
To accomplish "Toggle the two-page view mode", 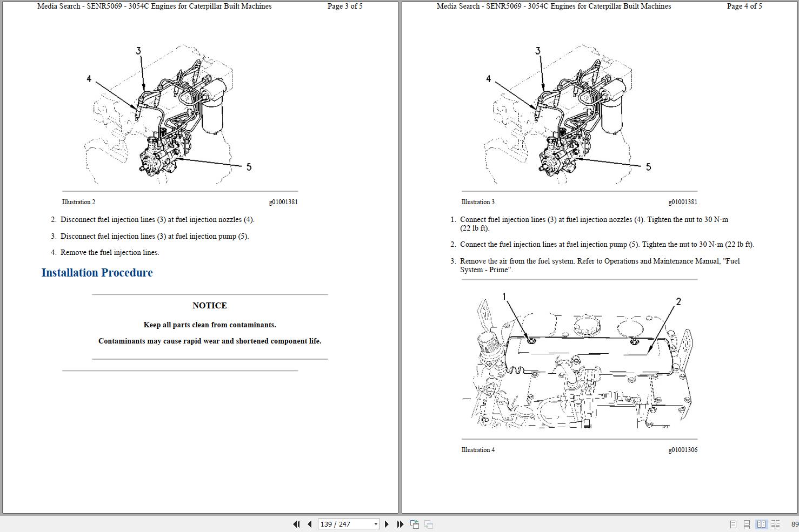I will click(x=761, y=524).
